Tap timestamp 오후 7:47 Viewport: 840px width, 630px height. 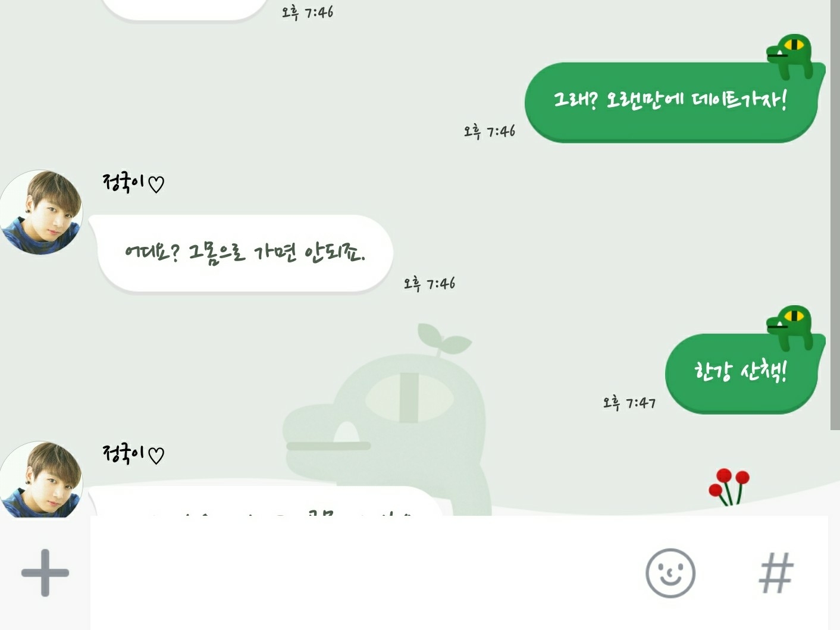pos(629,403)
